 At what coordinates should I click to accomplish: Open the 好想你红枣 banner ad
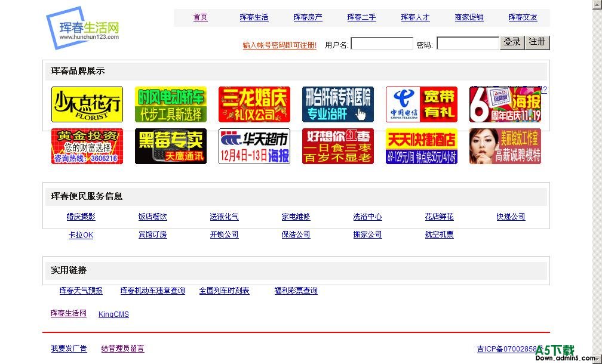[338, 146]
